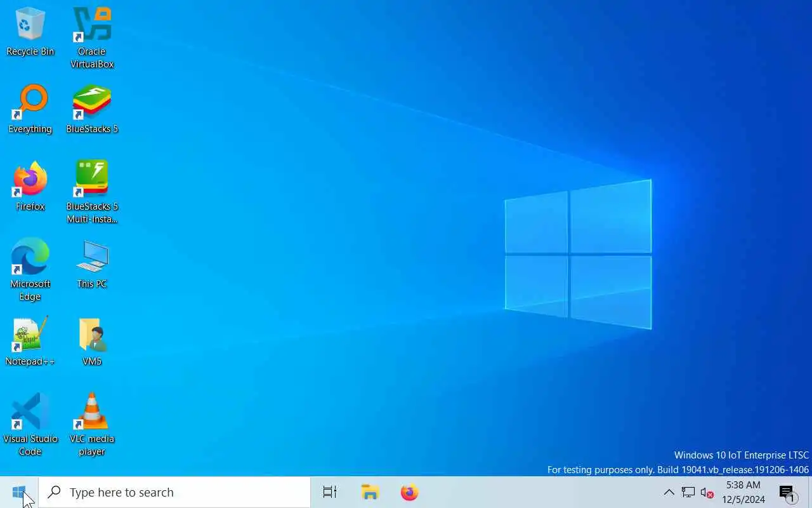Select the Everything search shortcut
Image resolution: width=812 pixels, height=508 pixels.
coord(30,109)
